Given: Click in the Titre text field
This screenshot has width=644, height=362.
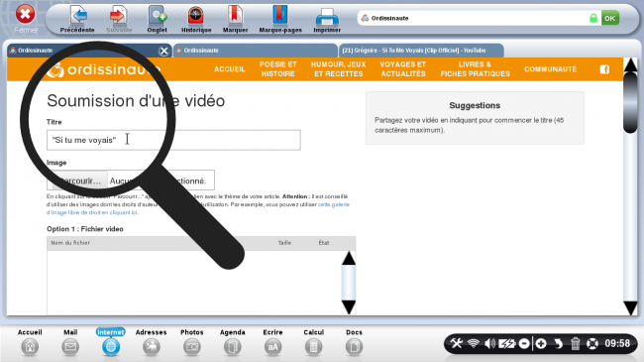Looking at the screenshot, I should pos(173,140).
